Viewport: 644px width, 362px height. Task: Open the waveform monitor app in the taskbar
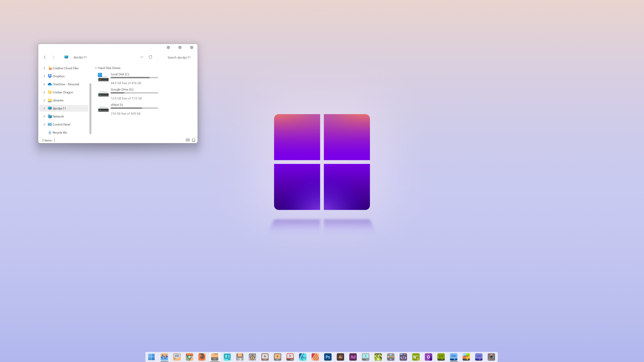164,357
